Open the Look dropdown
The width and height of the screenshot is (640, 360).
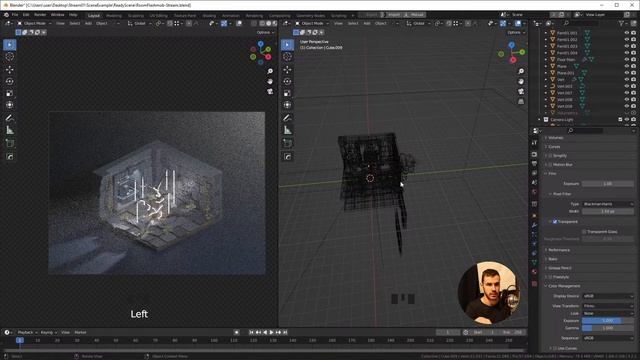pos(608,313)
